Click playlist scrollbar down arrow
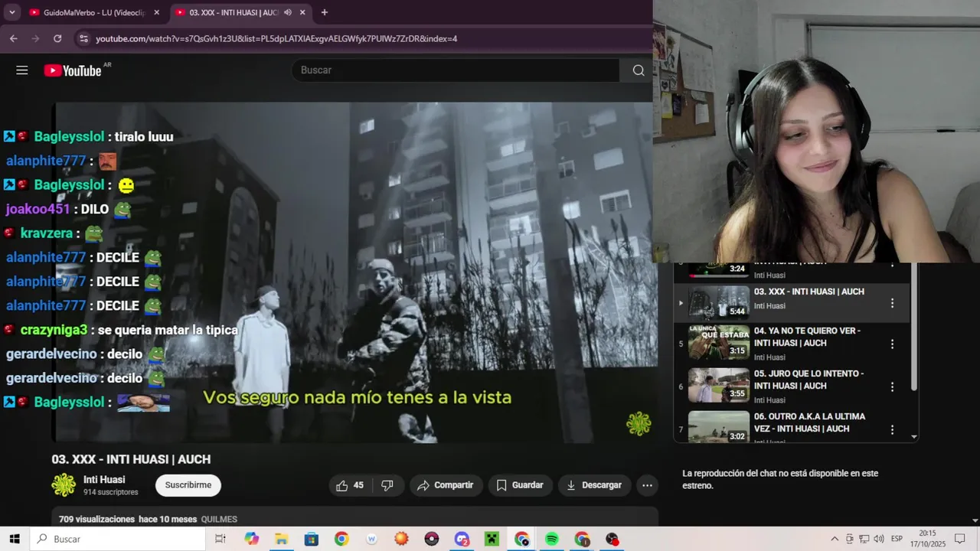 pyautogui.click(x=913, y=437)
